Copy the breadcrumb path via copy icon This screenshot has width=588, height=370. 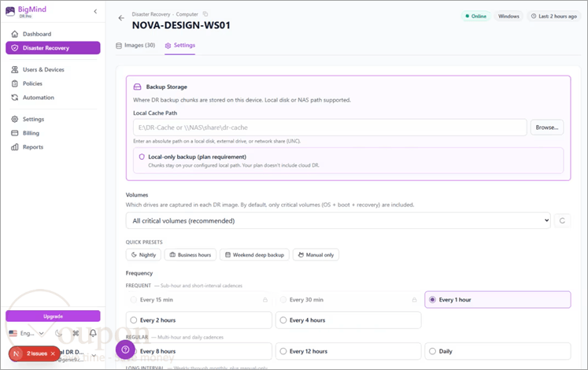(205, 14)
